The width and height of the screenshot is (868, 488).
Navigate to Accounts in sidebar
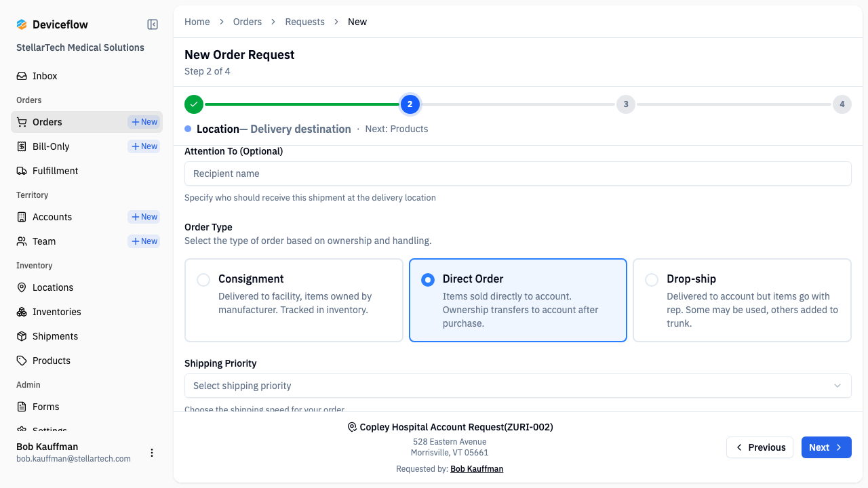87,217
